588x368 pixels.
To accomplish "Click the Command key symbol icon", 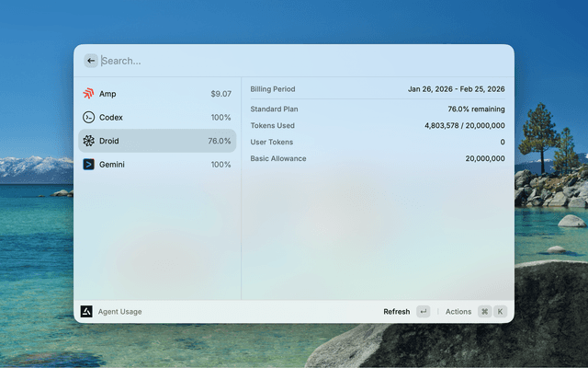I will pyautogui.click(x=484, y=312).
